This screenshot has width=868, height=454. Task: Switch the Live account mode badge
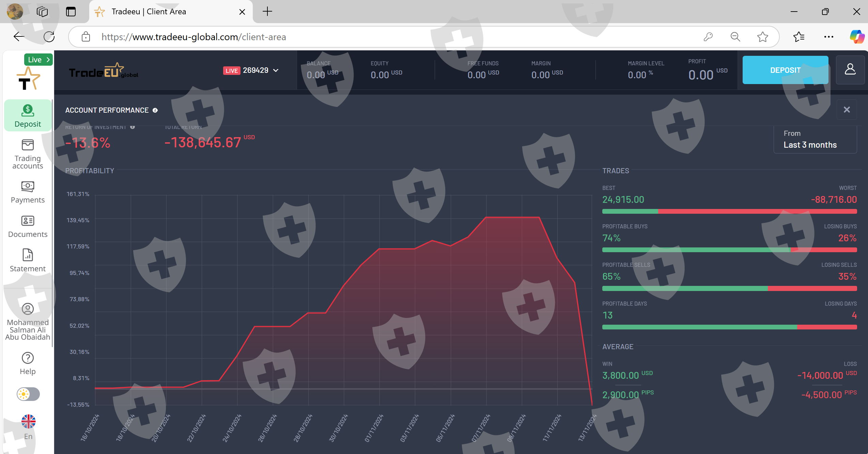click(x=38, y=60)
